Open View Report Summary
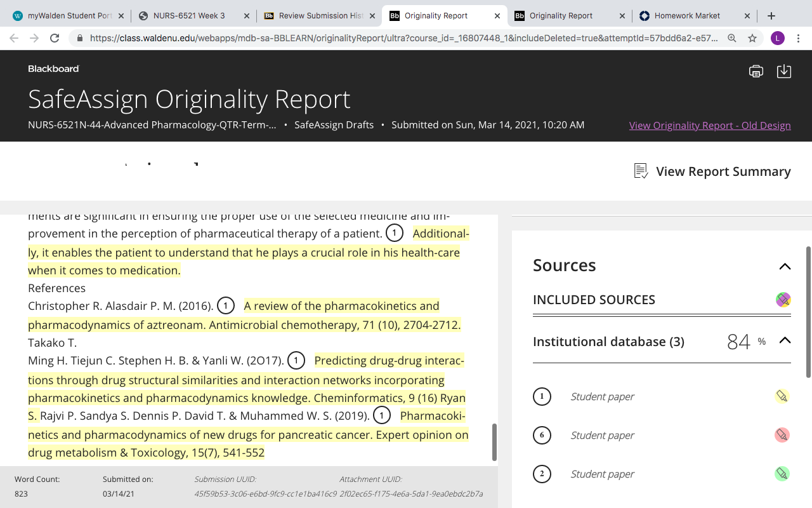Screen dimensions: 812x508 (x=712, y=171)
